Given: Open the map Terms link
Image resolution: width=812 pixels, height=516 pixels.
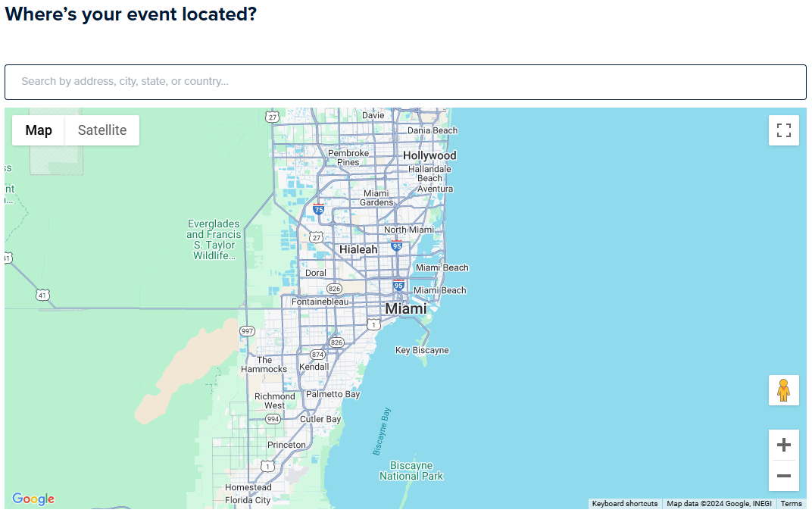Looking at the screenshot, I should (791, 504).
